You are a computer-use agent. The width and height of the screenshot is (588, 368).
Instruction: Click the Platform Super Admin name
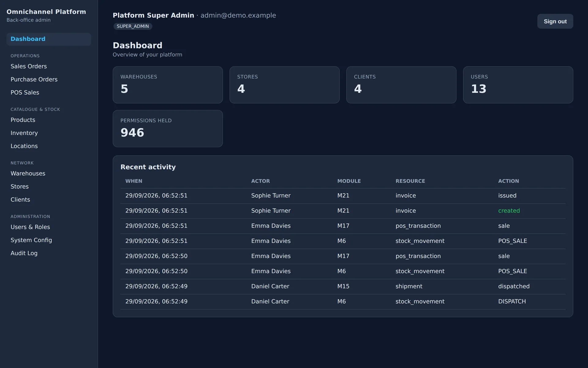click(x=153, y=15)
